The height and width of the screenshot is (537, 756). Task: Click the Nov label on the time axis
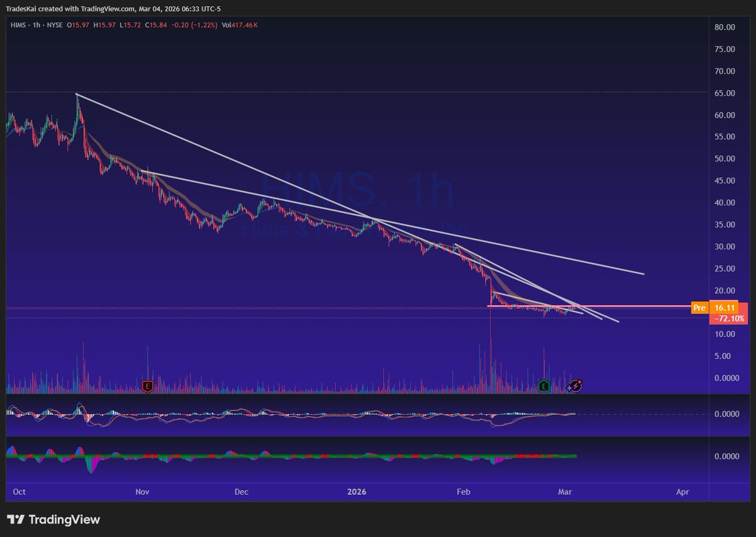pyautogui.click(x=143, y=491)
